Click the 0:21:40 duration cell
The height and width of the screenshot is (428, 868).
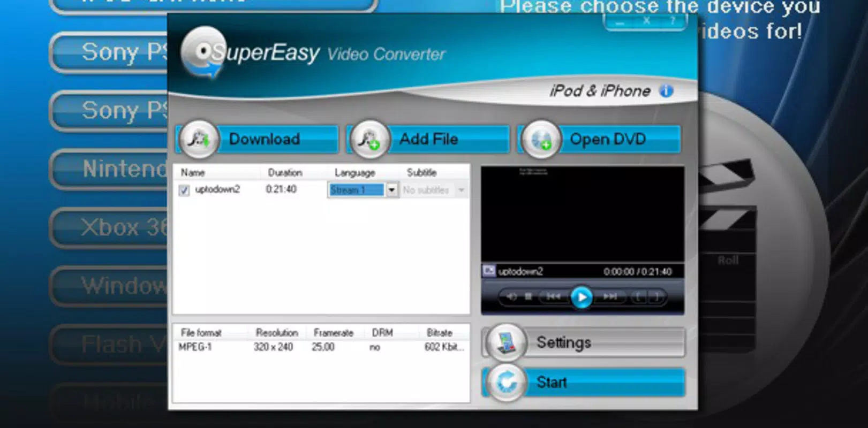point(281,189)
